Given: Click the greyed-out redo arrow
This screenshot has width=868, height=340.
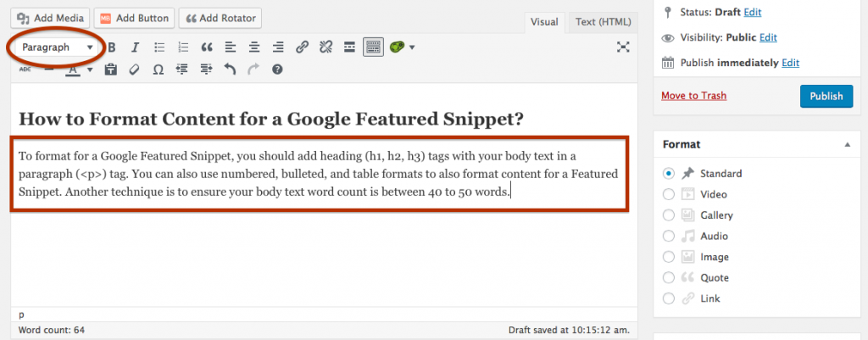Looking at the screenshot, I should click(253, 70).
